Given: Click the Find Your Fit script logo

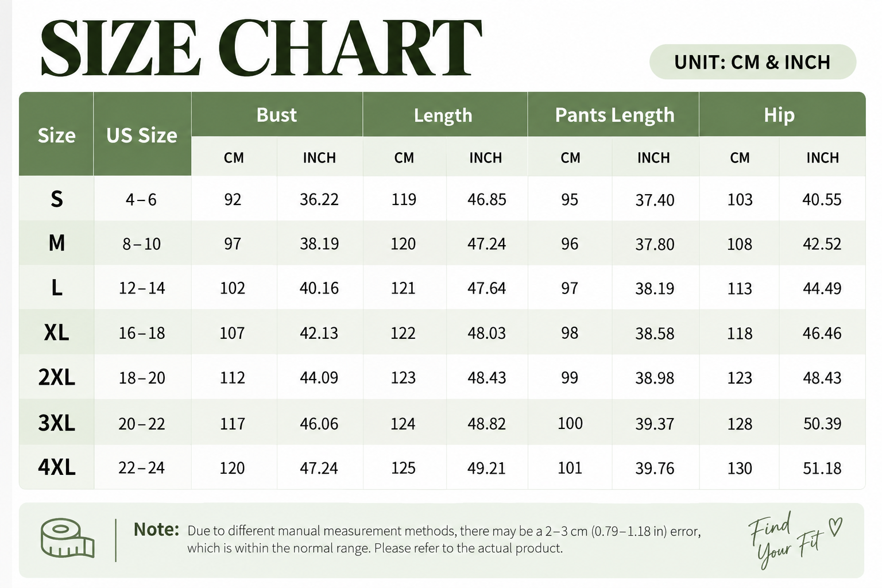Looking at the screenshot, I should [794, 540].
